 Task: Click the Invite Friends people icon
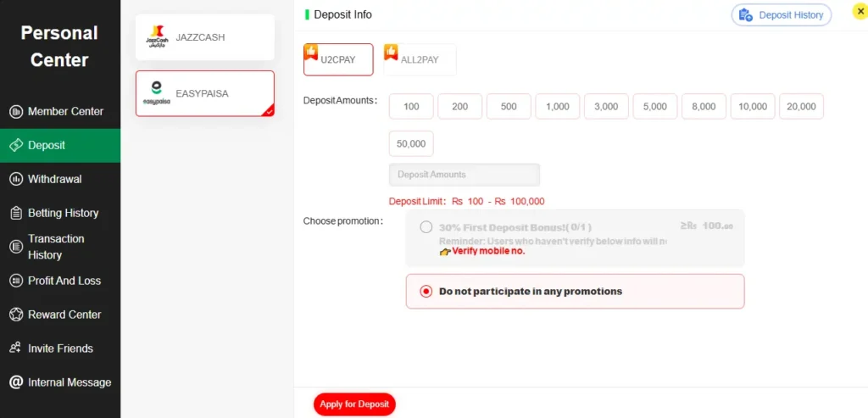tap(16, 348)
